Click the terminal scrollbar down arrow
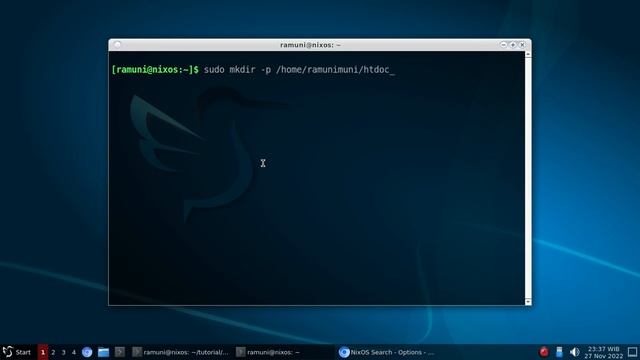The width and height of the screenshot is (640, 360). [x=528, y=302]
